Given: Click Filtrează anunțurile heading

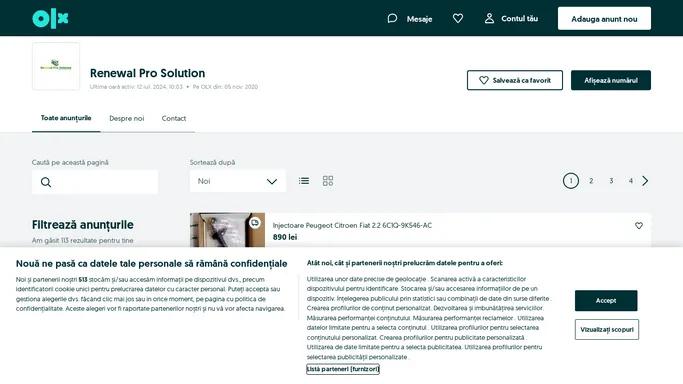Looking at the screenshot, I should (83, 225).
